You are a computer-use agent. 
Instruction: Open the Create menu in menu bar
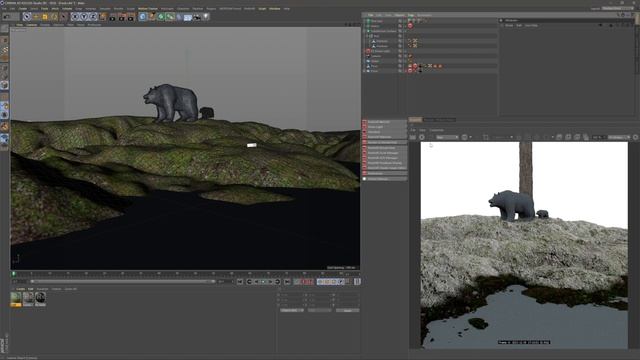[23, 9]
